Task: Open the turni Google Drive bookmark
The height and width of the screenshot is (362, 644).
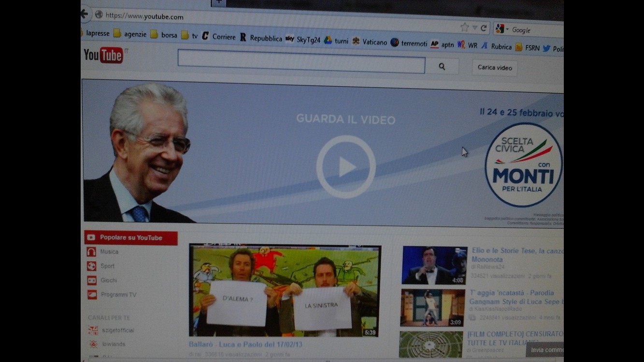Action: tap(336, 41)
